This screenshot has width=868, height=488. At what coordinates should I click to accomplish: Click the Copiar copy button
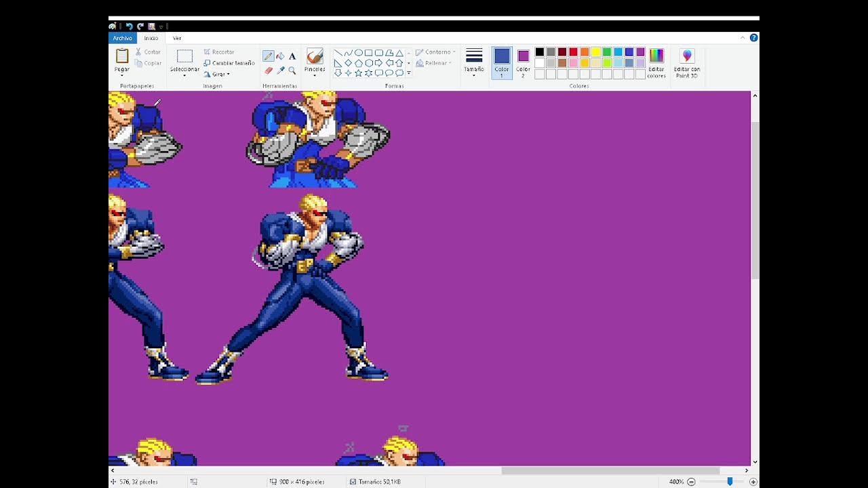pyautogui.click(x=149, y=63)
